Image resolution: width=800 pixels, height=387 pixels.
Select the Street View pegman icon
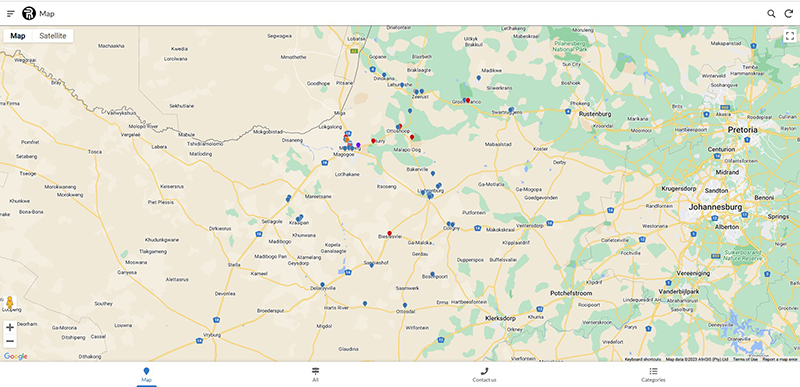(10, 303)
